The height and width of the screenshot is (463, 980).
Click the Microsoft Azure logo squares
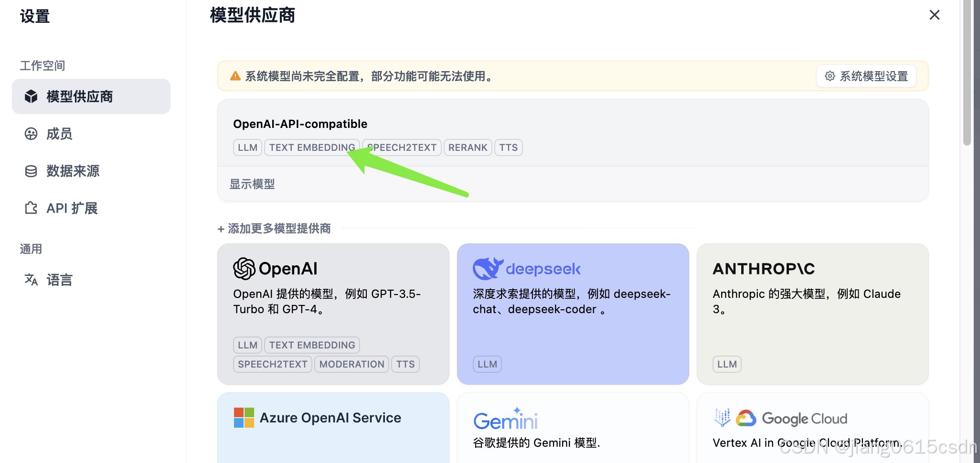coord(244,418)
